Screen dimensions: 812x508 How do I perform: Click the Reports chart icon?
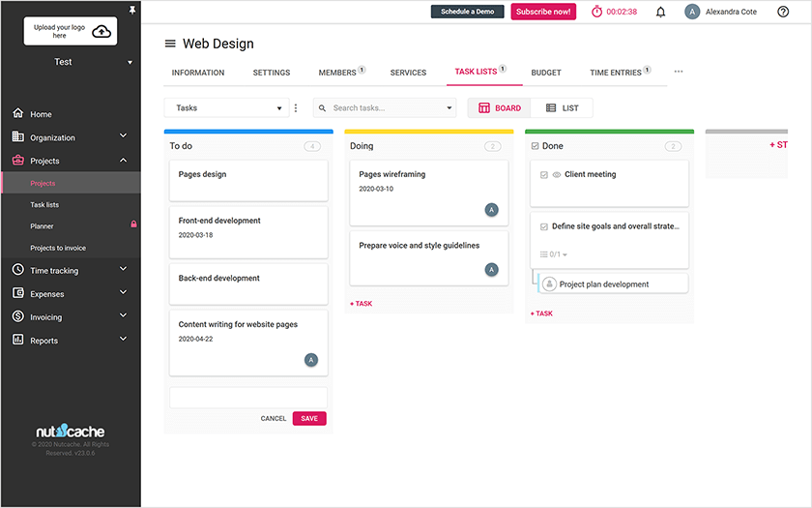(x=18, y=340)
